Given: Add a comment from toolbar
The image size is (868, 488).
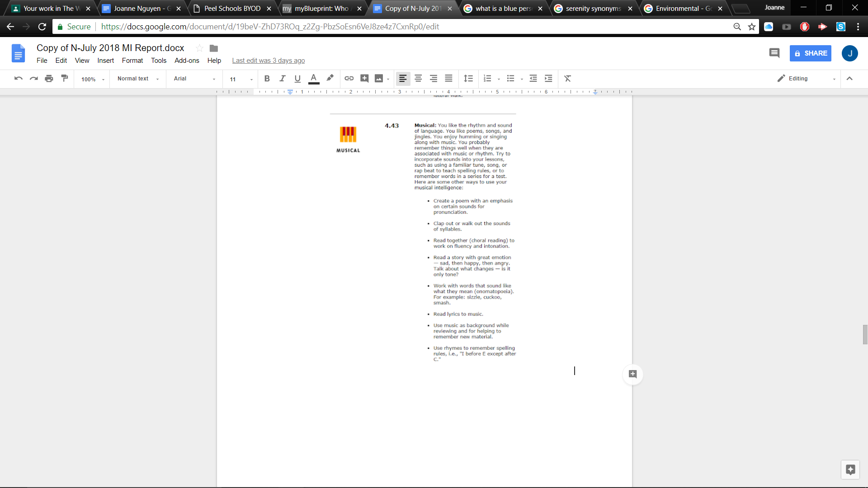Looking at the screenshot, I should [x=364, y=79].
